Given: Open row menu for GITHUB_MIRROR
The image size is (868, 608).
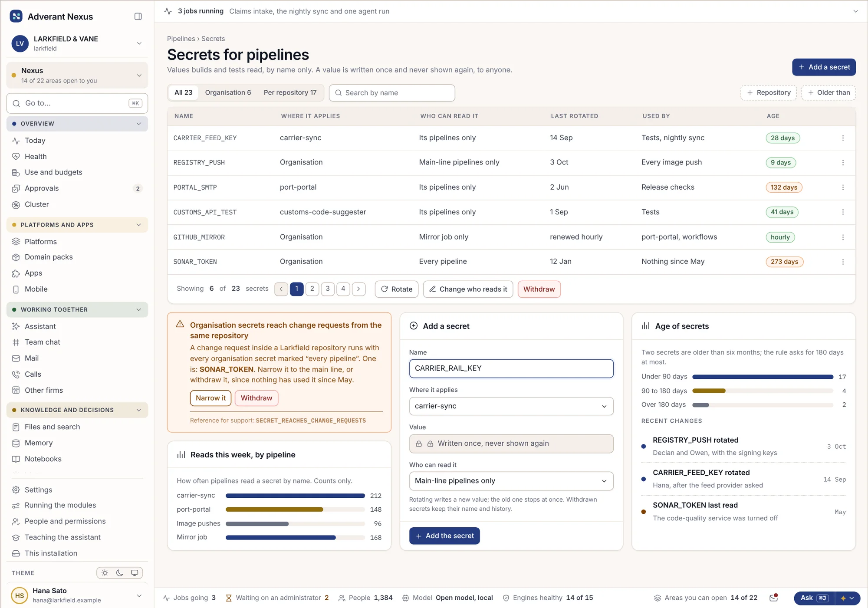Looking at the screenshot, I should pyautogui.click(x=843, y=237).
